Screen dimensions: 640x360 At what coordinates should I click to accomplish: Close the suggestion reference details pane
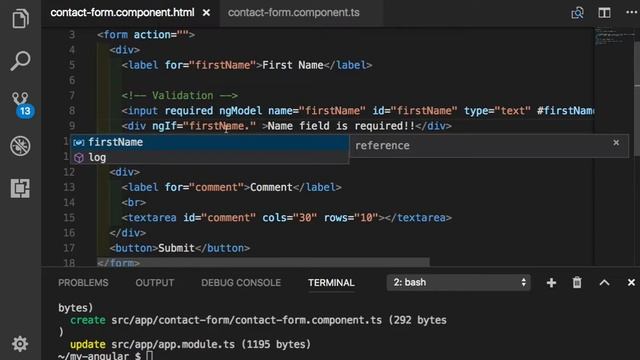tap(616, 143)
